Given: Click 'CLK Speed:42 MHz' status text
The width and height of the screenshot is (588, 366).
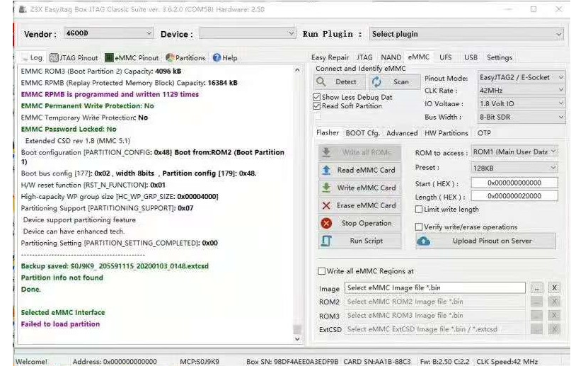Looking at the screenshot, I should (x=507, y=362).
